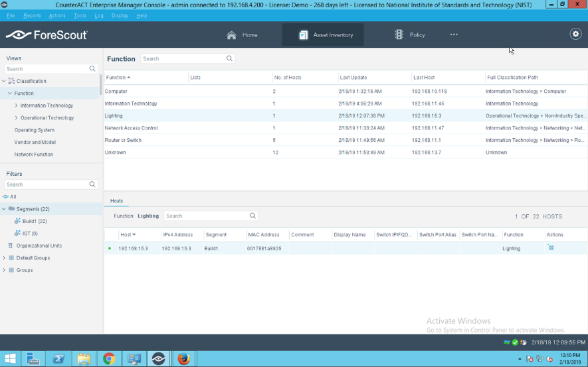Open Chrome from the taskbar
The height and width of the screenshot is (367, 588).
click(109, 359)
